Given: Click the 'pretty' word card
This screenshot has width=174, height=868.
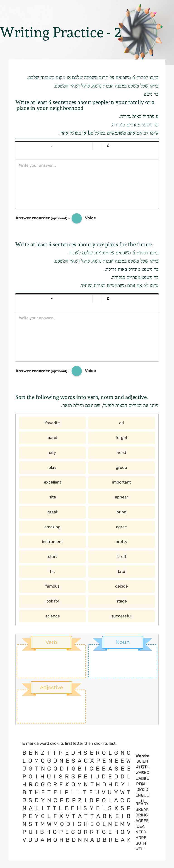Looking at the screenshot, I should coord(121,541).
